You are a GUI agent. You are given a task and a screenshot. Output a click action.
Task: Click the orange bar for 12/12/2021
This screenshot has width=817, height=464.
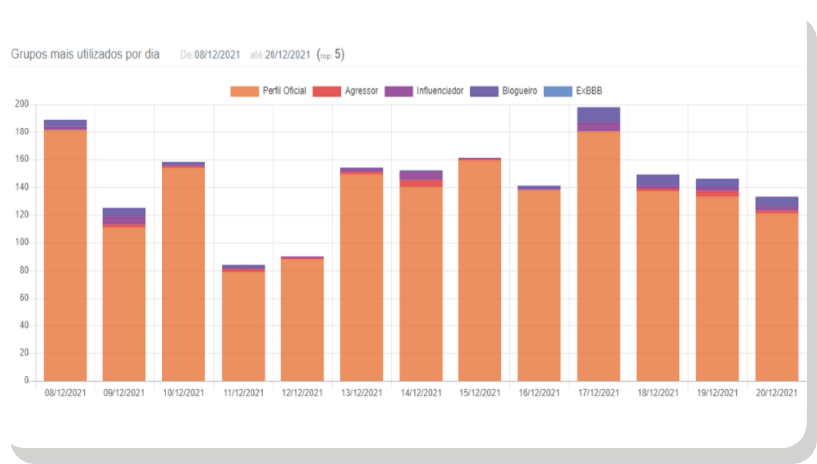tap(302, 320)
